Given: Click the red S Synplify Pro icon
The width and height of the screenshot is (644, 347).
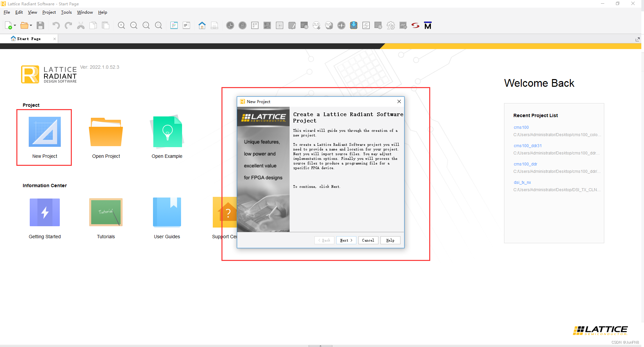Looking at the screenshot, I should coord(415,25).
